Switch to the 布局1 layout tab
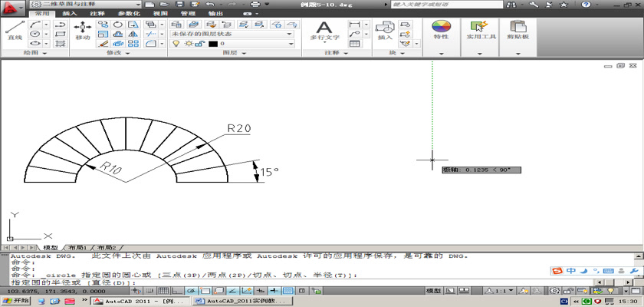This screenshot has height=307, width=644. coord(77,248)
